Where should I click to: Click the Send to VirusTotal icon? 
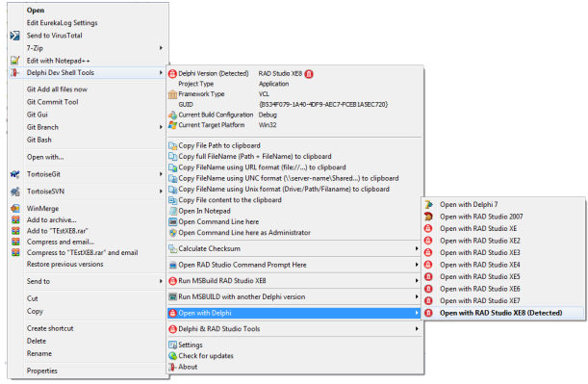[x=15, y=36]
